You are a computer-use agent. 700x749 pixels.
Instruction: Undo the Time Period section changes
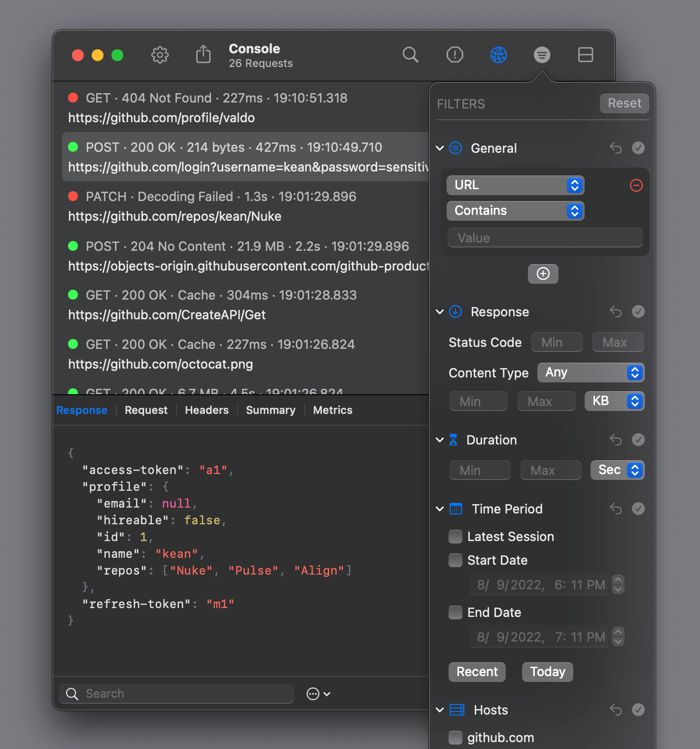point(616,509)
